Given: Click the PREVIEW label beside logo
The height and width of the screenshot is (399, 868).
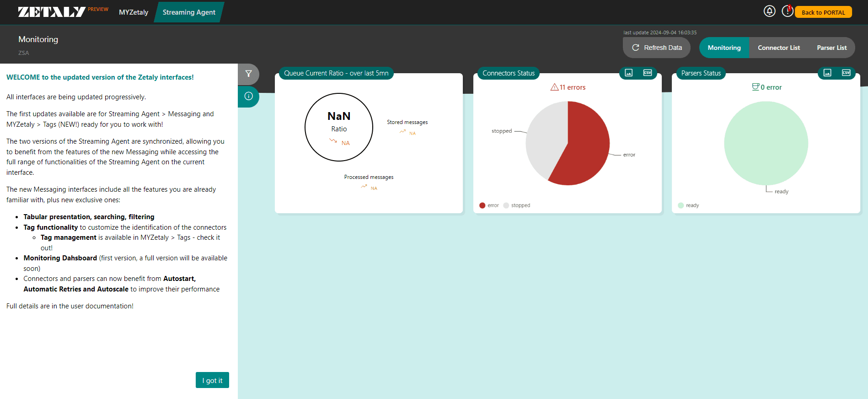Looking at the screenshot, I should tap(98, 9).
